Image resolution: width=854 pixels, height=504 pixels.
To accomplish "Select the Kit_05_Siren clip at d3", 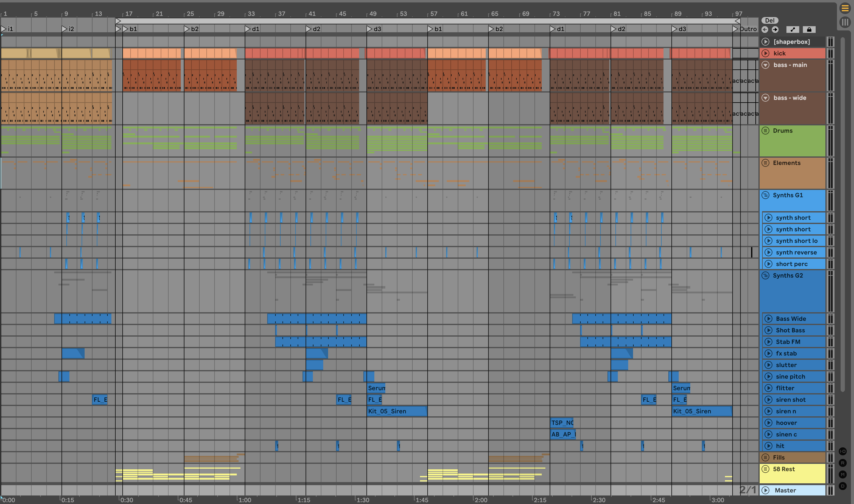I will tap(397, 411).
